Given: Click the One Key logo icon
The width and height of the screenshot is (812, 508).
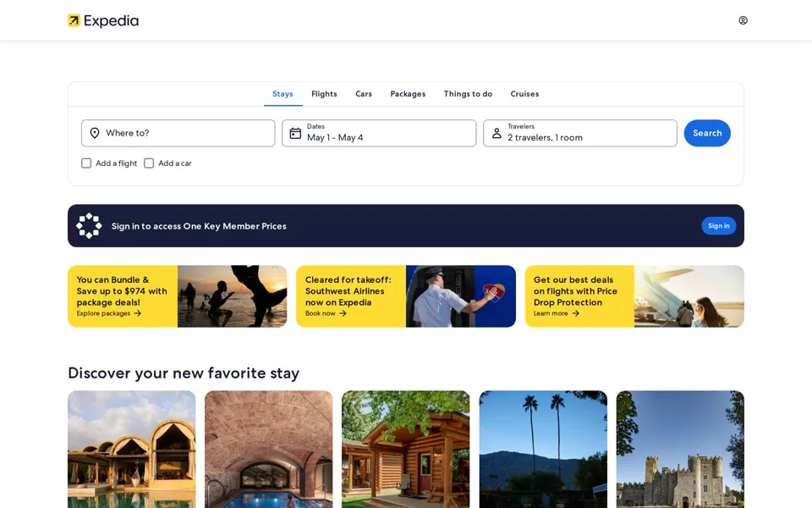Looking at the screenshot, I should point(89,225).
